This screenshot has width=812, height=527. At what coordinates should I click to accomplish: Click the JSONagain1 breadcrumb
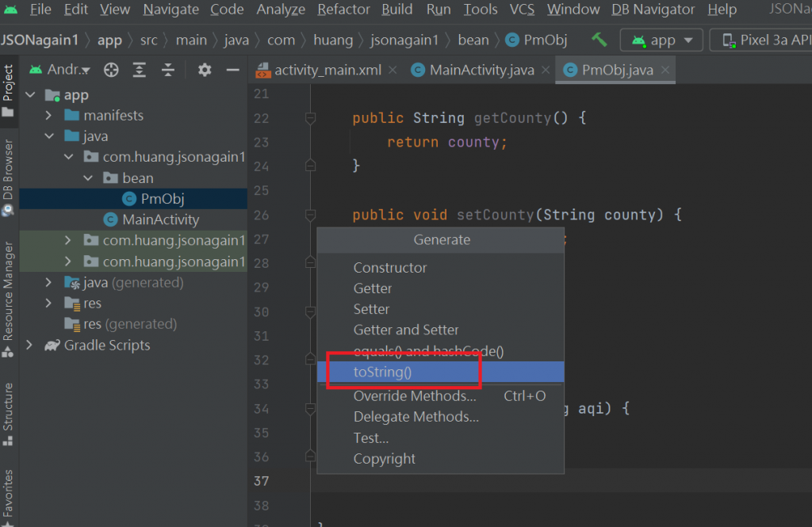point(40,40)
